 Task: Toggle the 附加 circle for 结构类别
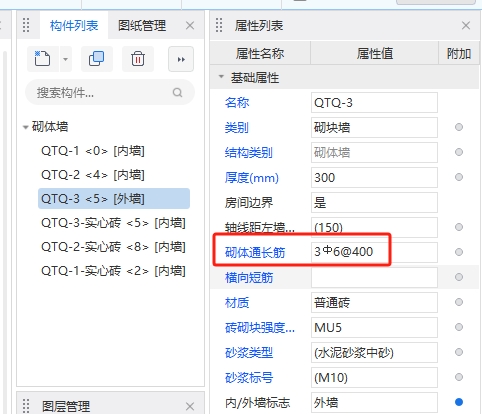[x=459, y=152]
